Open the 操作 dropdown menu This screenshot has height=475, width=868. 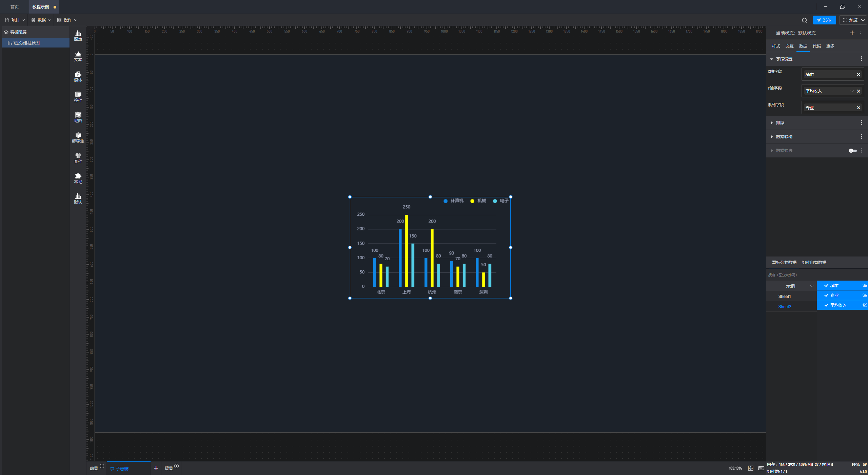point(67,20)
